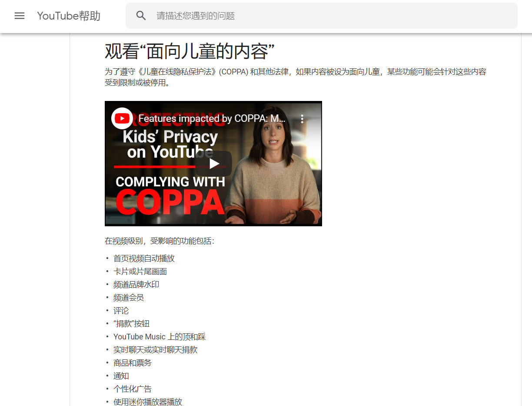
Task: Click the YouTube logo in video embed
Action: pos(122,118)
